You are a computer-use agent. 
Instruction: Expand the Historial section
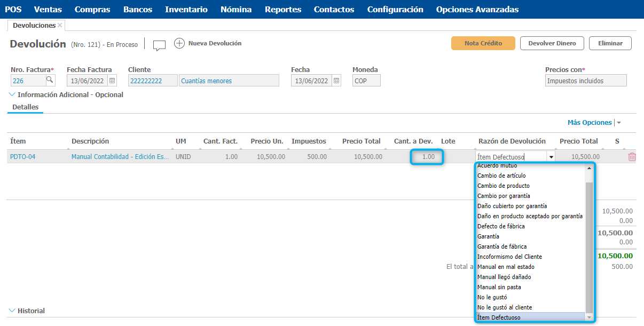coord(12,311)
